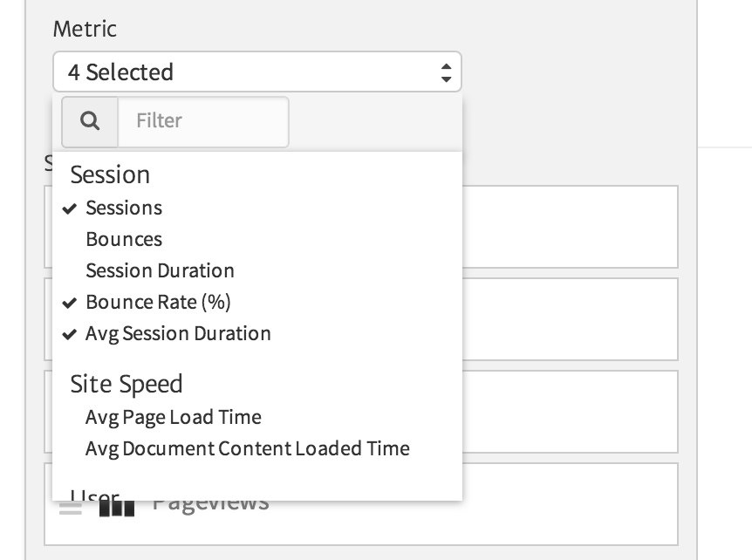This screenshot has width=752, height=560.
Task: Click inside the Filter search field
Action: 203,121
